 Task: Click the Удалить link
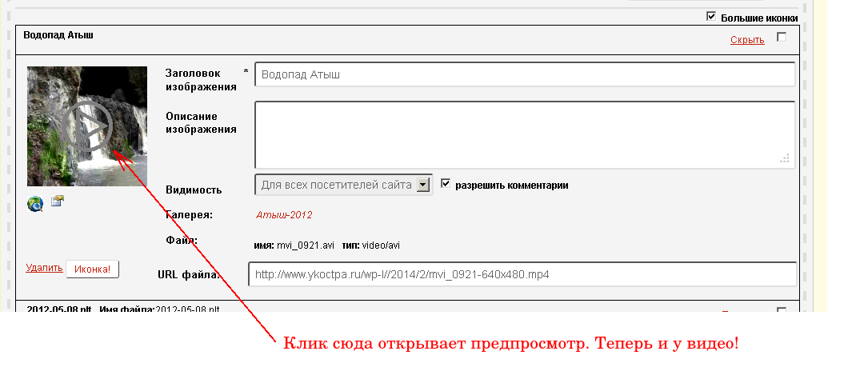[x=44, y=268]
